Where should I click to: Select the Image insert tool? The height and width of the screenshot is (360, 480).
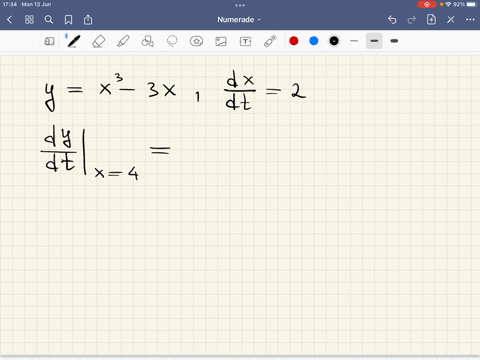tap(221, 41)
